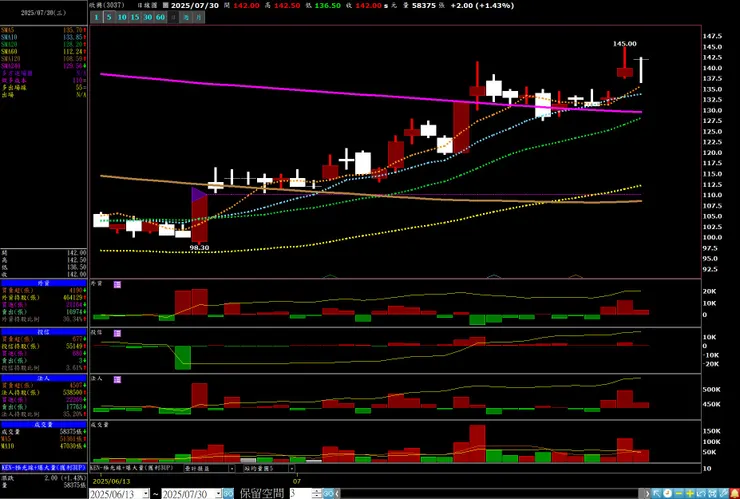Click scrollbar left arrow beside second GO
This screenshot has width=740, height=499.
point(337,494)
